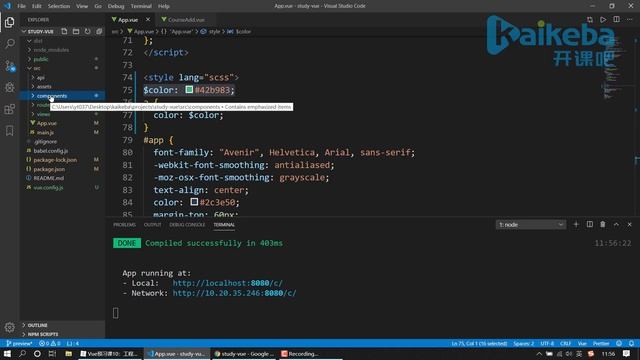Open the Run and Debug view
Viewport: 640px width, 360px height.
9,87
